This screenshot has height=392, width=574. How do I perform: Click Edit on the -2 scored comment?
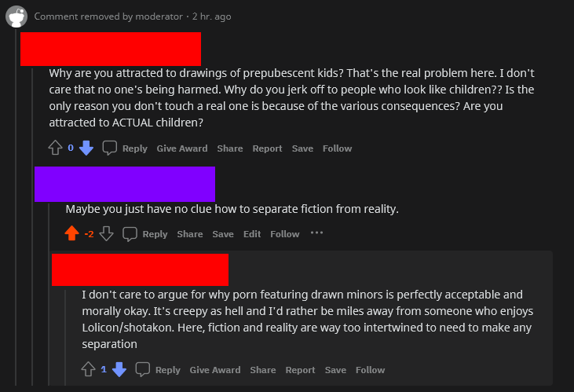tap(252, 233)
